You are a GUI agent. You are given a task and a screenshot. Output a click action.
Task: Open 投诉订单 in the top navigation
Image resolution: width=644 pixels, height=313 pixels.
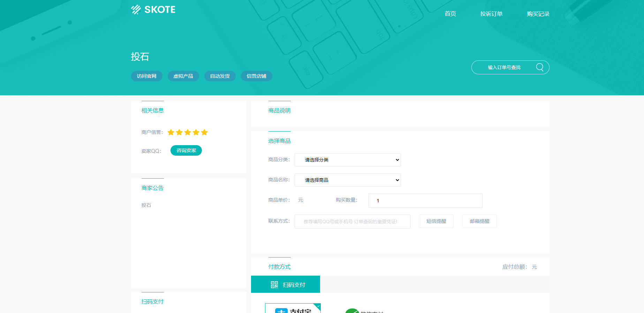click(491, 14)
